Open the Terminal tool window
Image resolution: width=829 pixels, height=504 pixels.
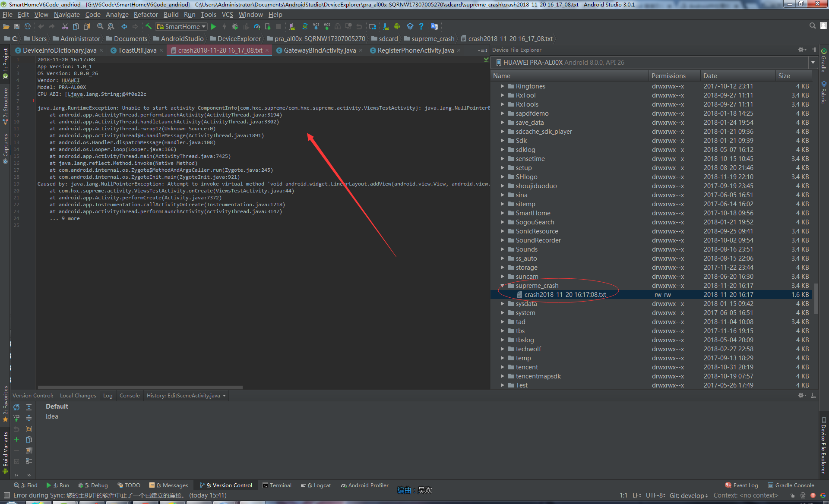(x=277, y=485)
